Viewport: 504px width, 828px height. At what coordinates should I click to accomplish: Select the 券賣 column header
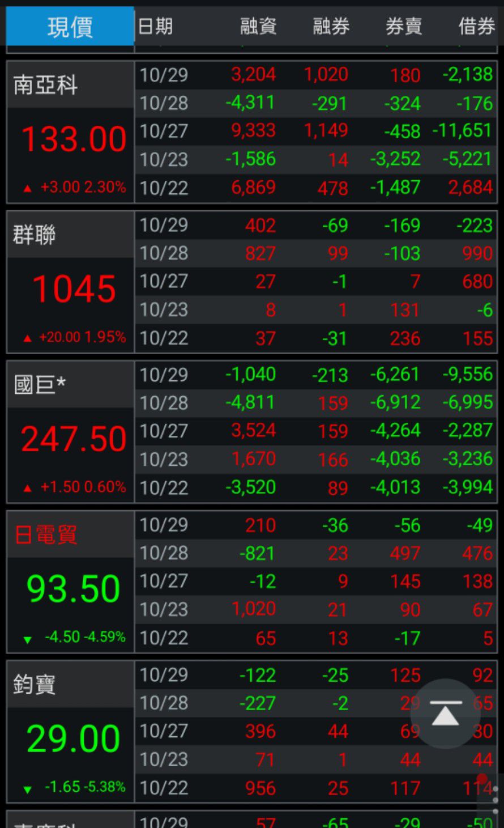click(x=404, y=26)
